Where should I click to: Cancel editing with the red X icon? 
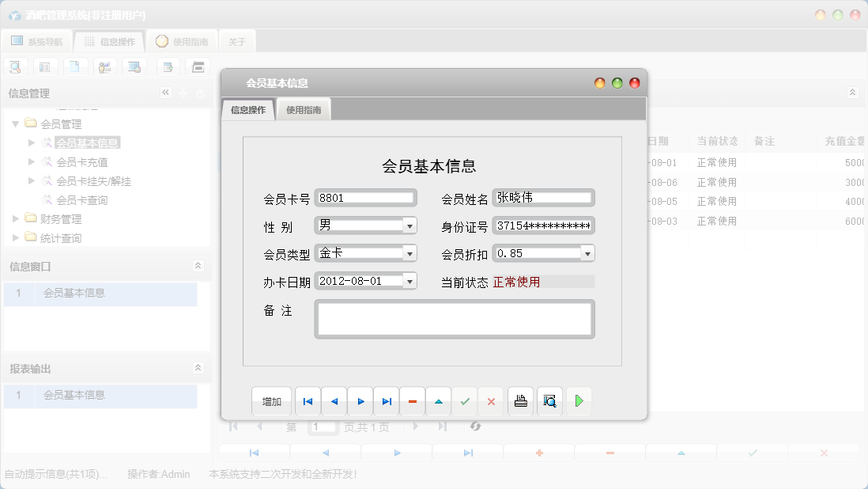click(490, 401)
